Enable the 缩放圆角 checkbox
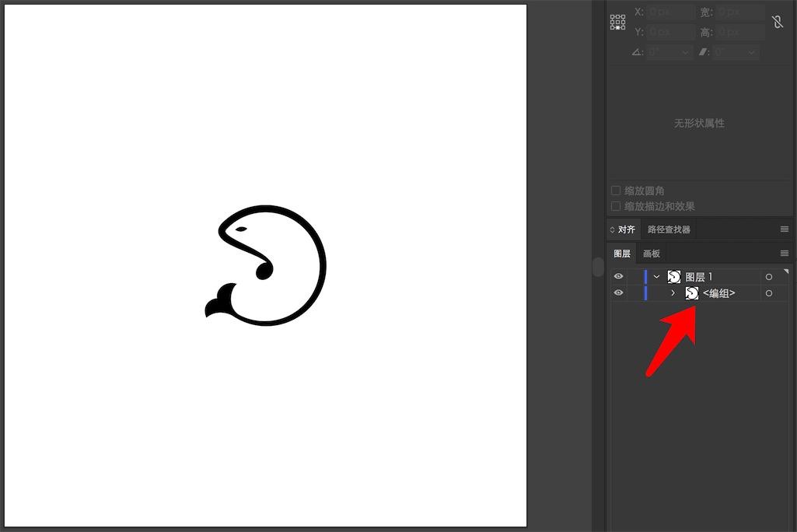Image resolution: width=797 pixels, height=532 pixels. pyautogui.click(x=616, y=191)
